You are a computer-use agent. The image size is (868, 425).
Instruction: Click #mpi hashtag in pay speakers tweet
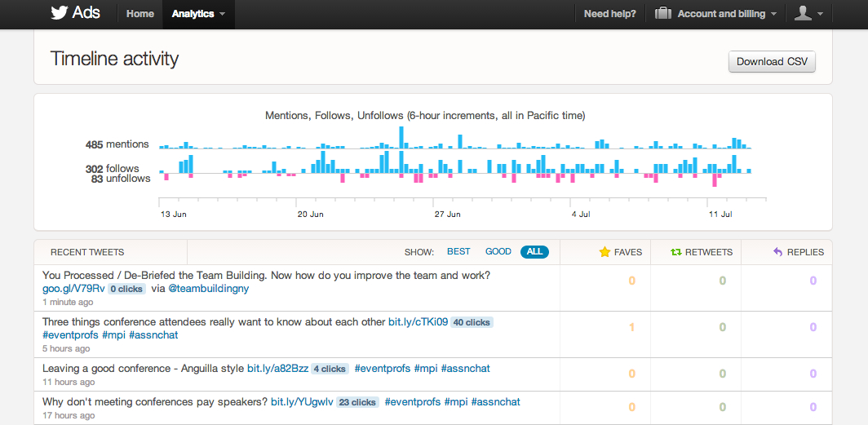tap(456, 402)
